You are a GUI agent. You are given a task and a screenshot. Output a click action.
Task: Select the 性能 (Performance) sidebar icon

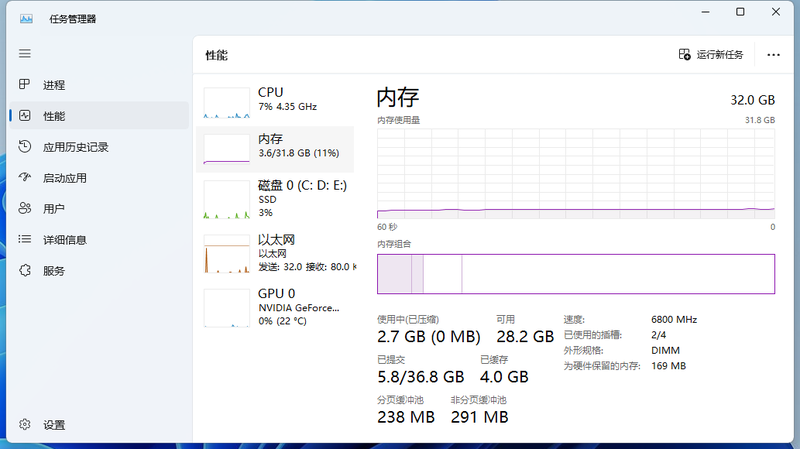(25, 116)
